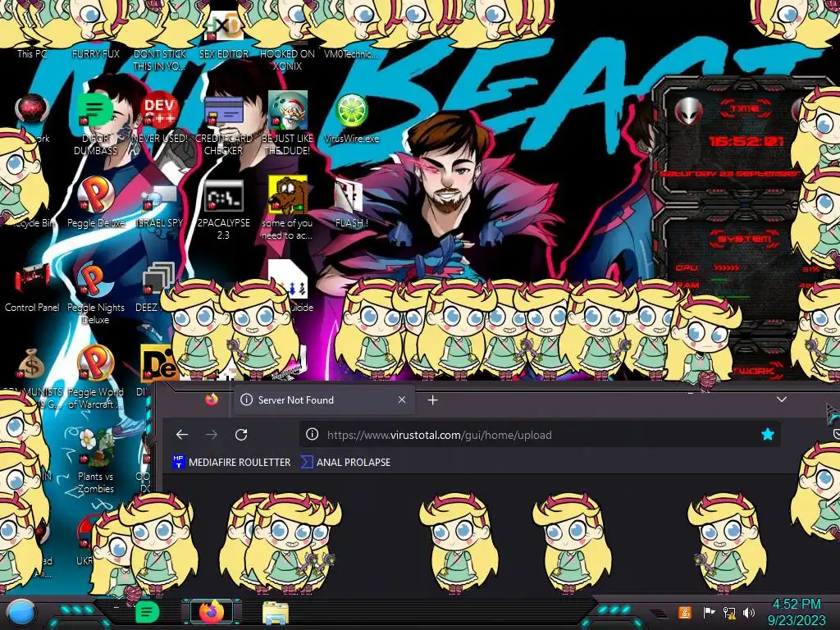The image size is (840, 630).
Task: Open the money bag desktop icon
Action: click(x=31, y=364)
